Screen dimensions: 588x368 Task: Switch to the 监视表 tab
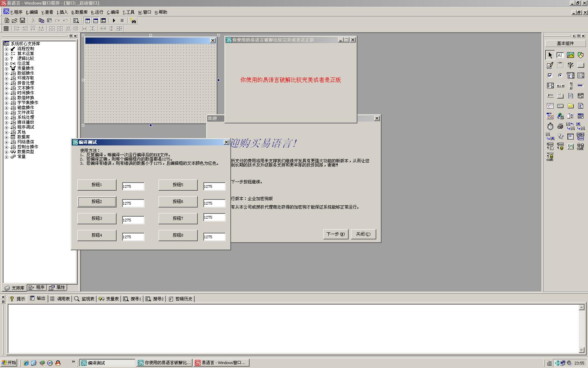tap(84, 299)
